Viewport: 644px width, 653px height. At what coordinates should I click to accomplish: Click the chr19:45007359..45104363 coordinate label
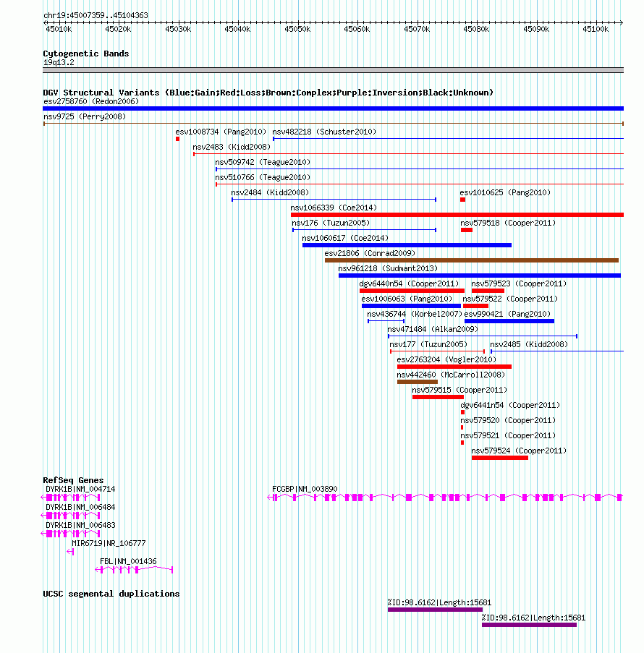coord(96,15)
